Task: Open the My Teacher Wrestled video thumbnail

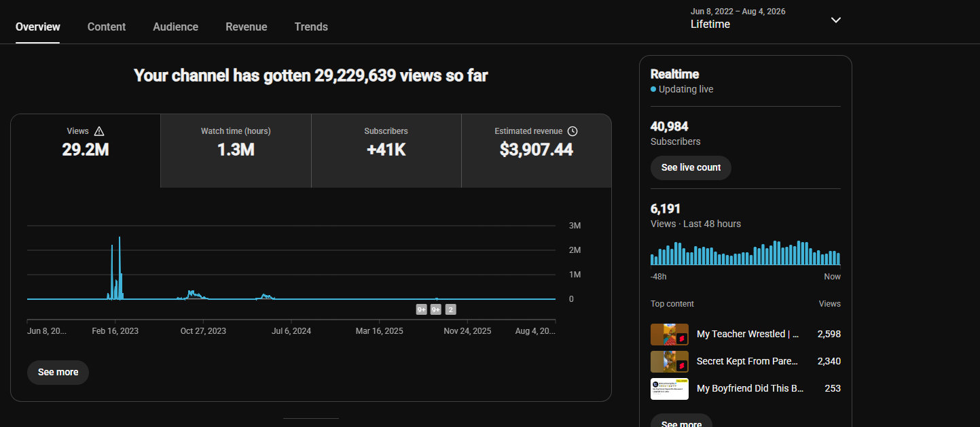Action: [670, 335]
